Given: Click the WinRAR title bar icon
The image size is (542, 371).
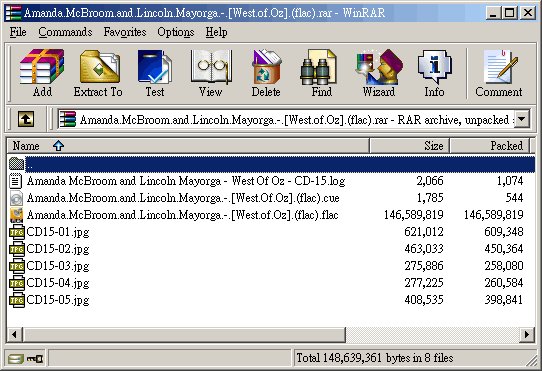Looking at the screenshot, I should 13,13.
